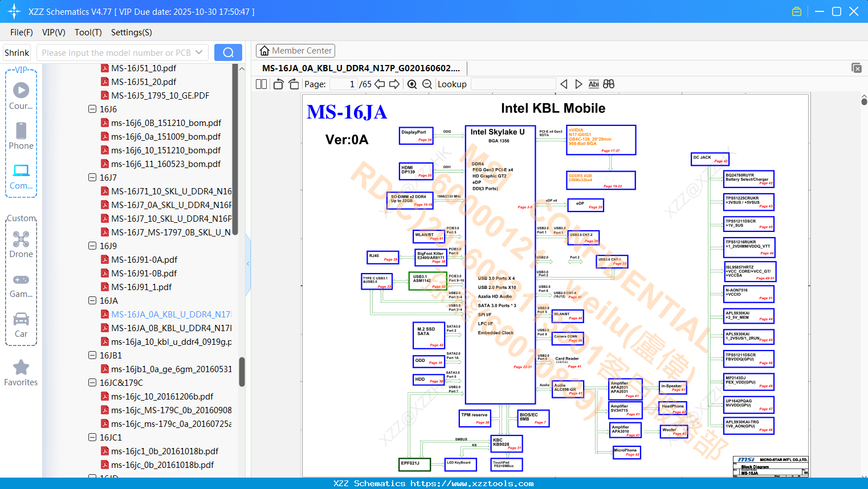Viewport: 868px width, 489px height.
Task: Toggle two-page side-by-side view
Action: point(261,84)
